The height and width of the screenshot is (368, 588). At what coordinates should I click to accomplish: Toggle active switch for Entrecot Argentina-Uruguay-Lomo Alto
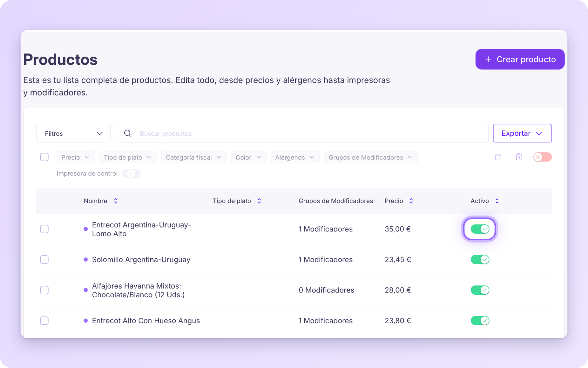pos(480,229)
